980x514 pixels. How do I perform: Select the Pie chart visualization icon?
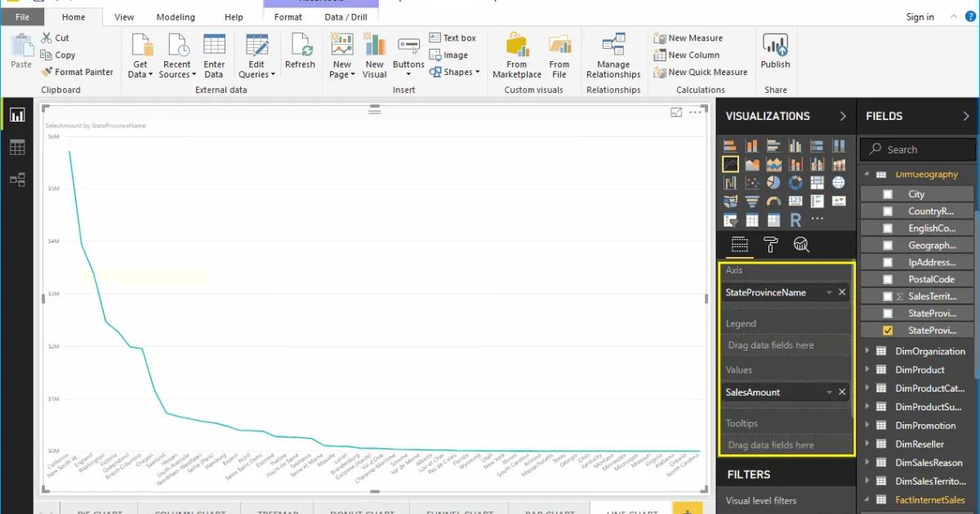[773, 182]
